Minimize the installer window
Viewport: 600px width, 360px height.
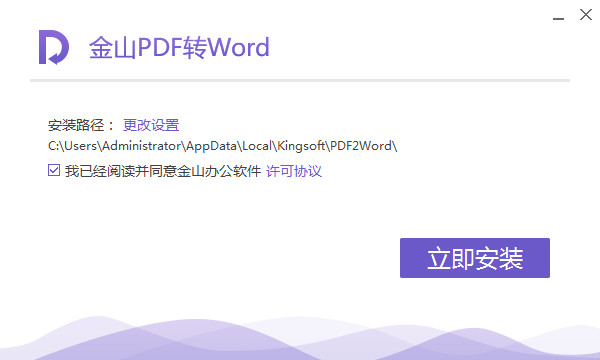pos(558,18)
